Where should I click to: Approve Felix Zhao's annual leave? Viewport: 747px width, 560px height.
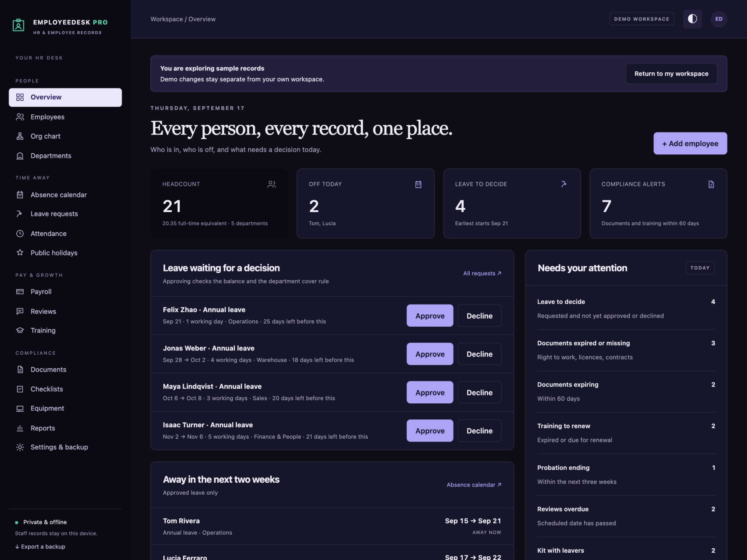(x=430, y=316)
